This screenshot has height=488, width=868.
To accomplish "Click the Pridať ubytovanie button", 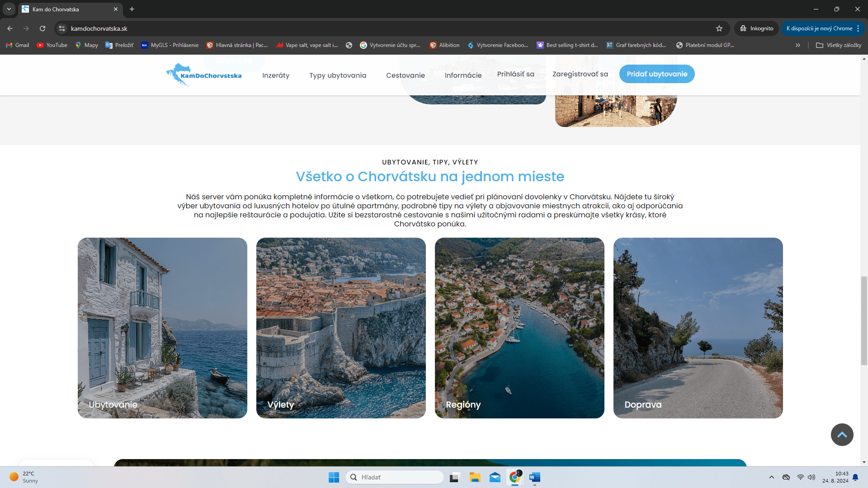I will [x=657, y=74].
